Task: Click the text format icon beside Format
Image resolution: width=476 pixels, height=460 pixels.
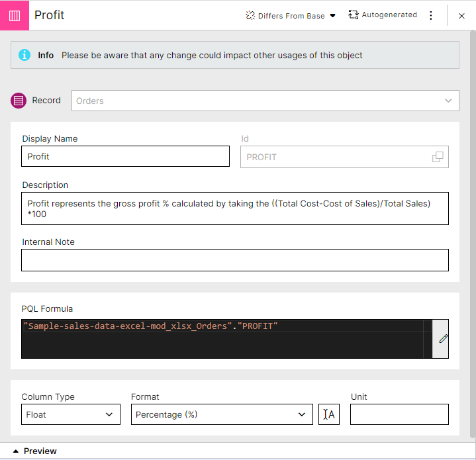Action: (x=329, y=414)
